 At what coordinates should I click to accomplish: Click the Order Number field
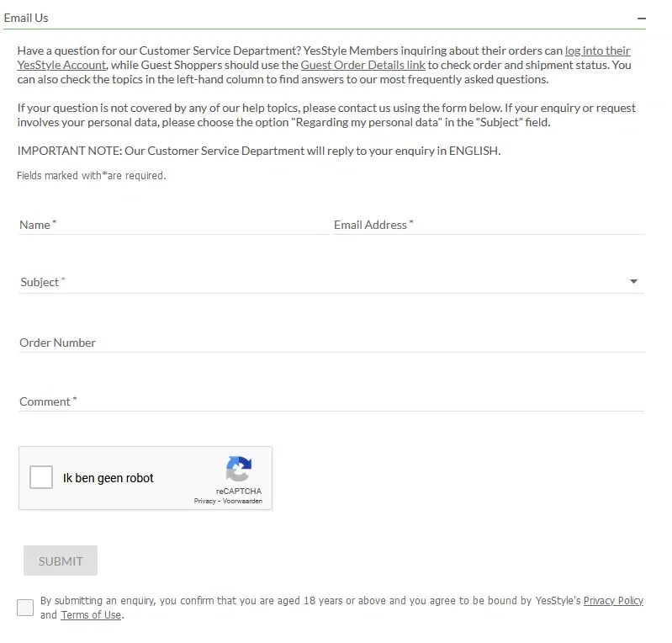[x=331, y=343]
